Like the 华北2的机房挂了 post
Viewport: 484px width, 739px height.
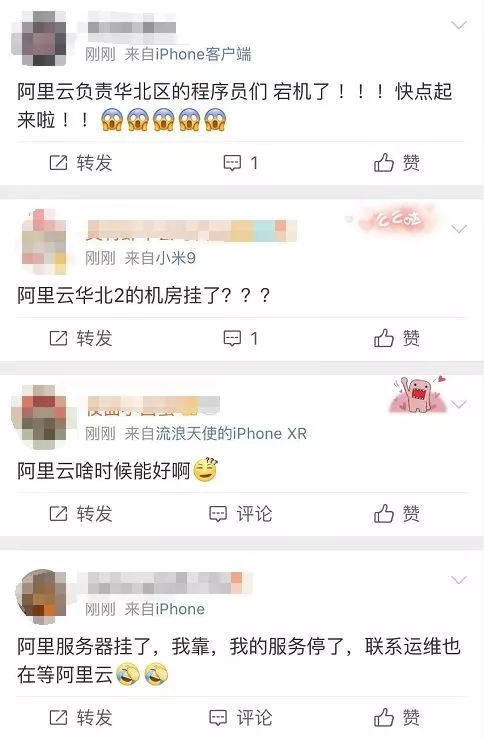coord(397,338)
